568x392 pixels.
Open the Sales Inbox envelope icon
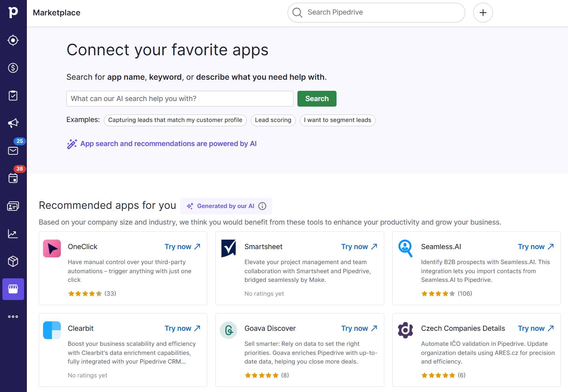point(13,150)
